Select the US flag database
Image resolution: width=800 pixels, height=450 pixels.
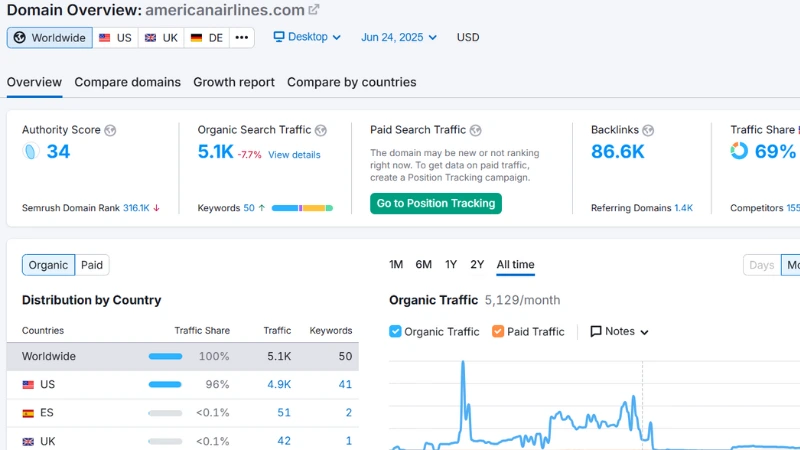point(115,38)
